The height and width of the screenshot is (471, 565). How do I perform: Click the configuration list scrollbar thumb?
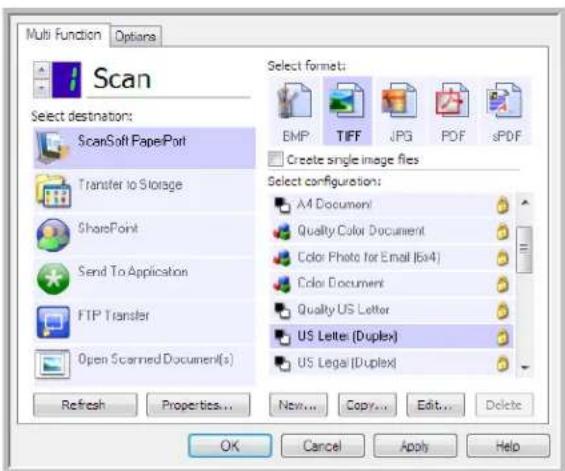click(524, 249)
